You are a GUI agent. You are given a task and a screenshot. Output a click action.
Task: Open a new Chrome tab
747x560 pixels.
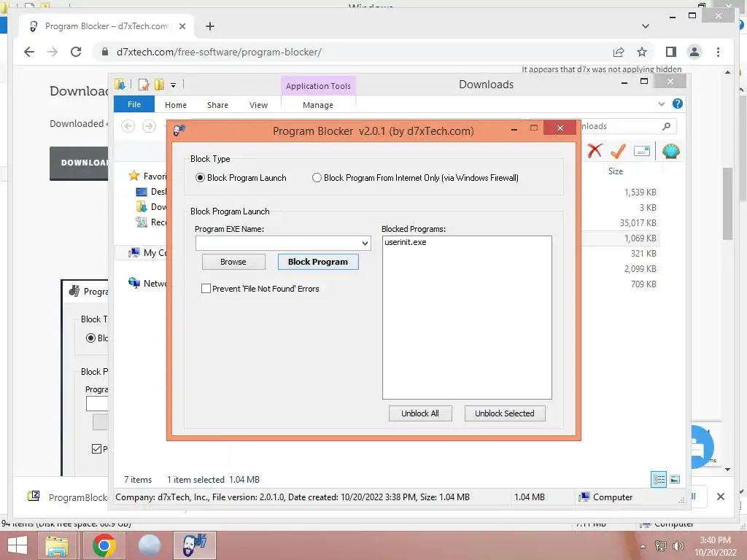coord(209,26)
